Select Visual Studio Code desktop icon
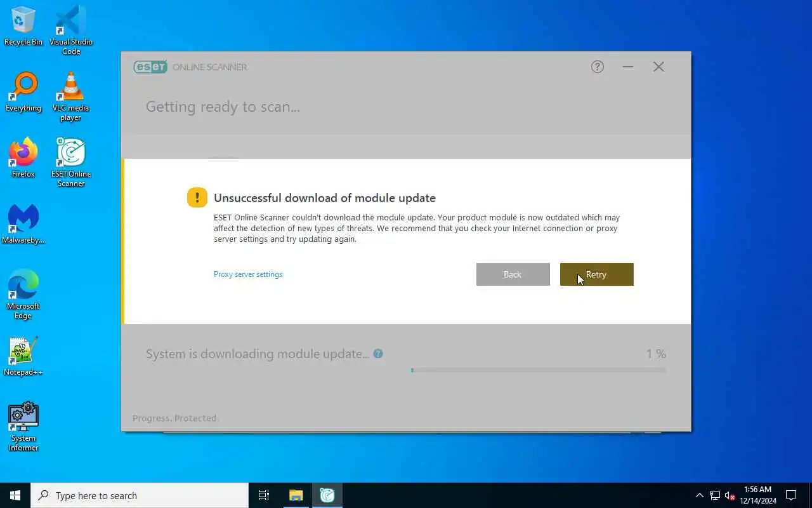The width and height of the screenshot is (812, 508). (71, 30)
